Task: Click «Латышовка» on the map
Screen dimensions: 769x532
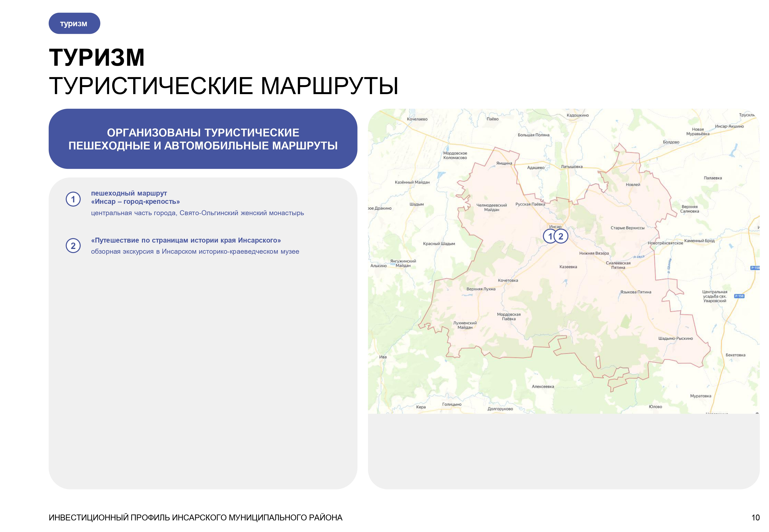Action: click(x=572, y=167)
